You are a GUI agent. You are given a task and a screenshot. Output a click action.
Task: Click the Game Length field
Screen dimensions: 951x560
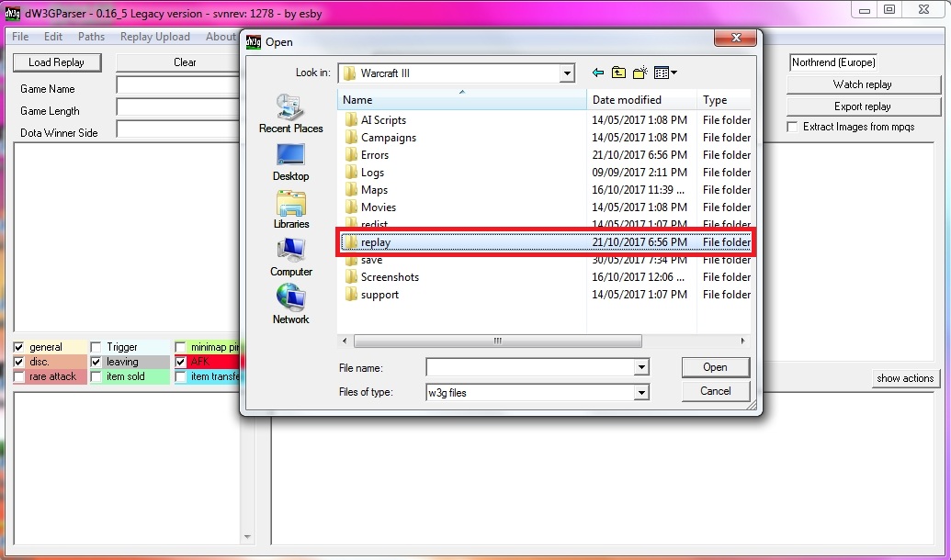pyautogui.click(x=178, y=107)
